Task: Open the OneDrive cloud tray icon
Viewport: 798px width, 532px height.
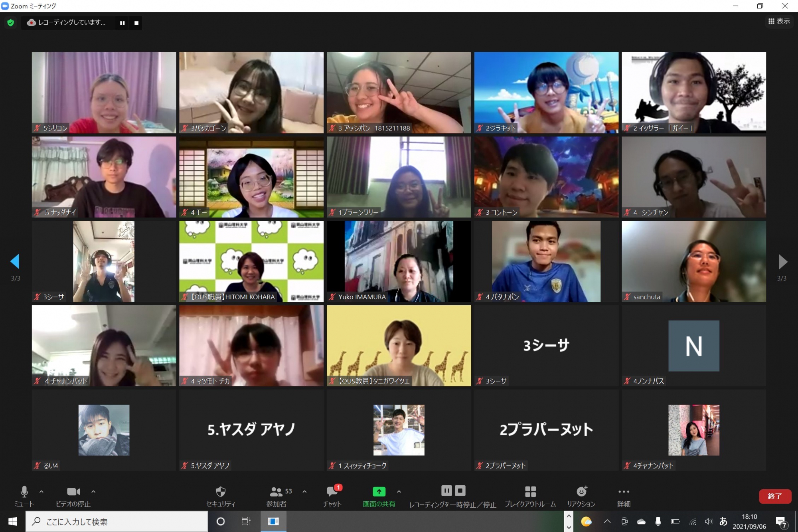Action: 641,521
